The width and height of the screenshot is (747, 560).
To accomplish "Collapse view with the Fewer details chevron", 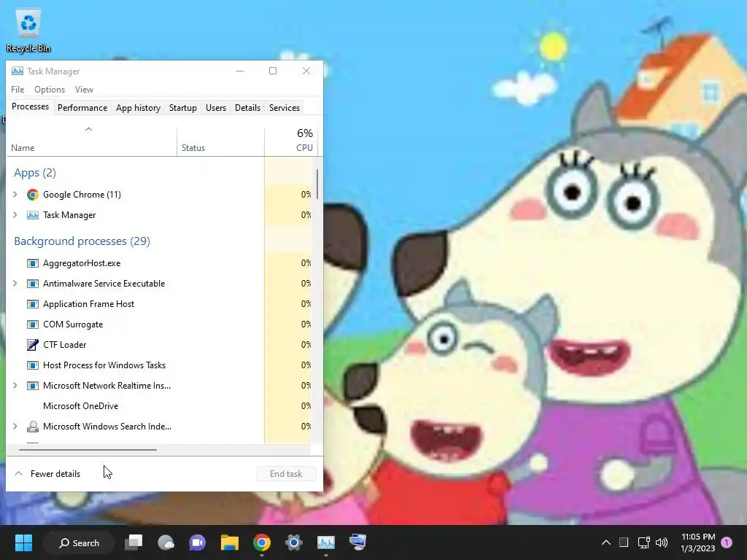I will click(18, 474).
